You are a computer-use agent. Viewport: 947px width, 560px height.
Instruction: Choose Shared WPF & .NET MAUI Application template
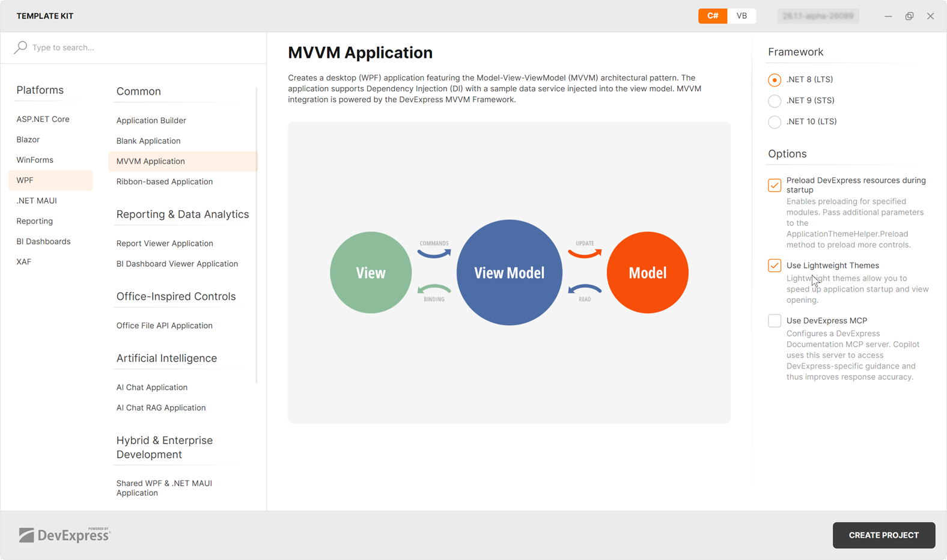(x=183, y=488)
